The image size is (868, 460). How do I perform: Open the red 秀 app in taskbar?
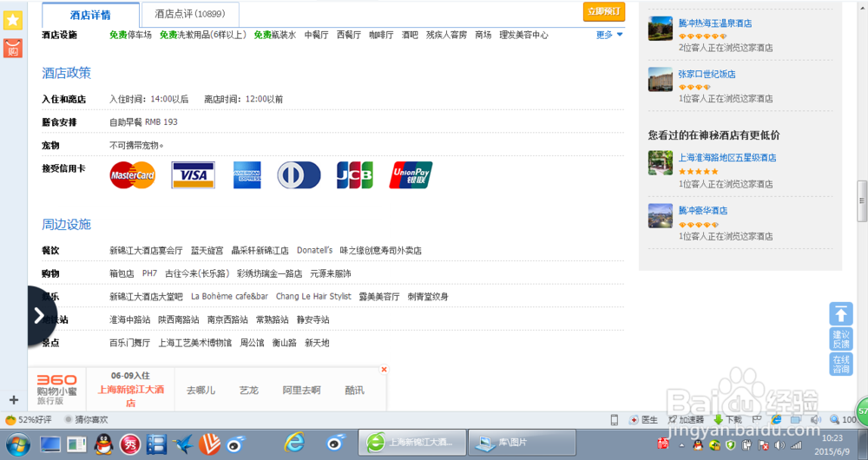pyautogui.click(x=130, y=444)
